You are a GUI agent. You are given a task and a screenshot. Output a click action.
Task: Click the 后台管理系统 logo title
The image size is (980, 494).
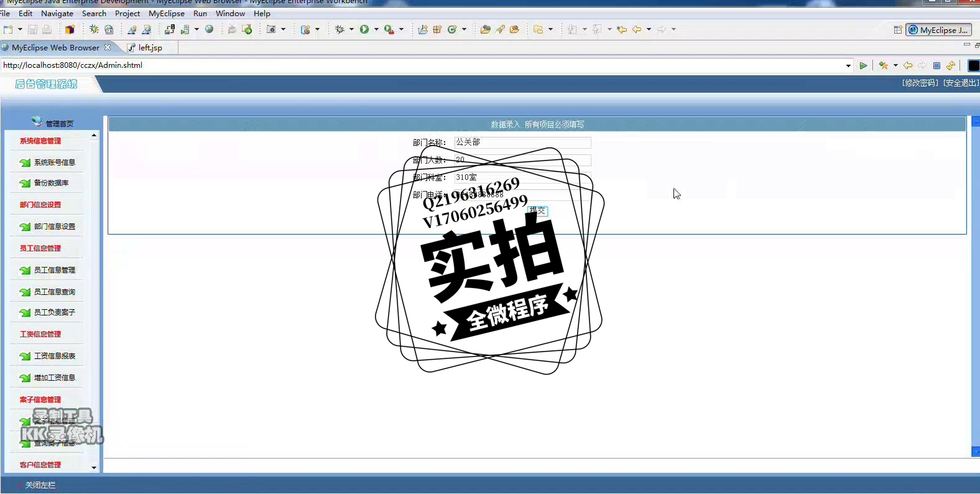pyautogui.click(x=46, y=84)
